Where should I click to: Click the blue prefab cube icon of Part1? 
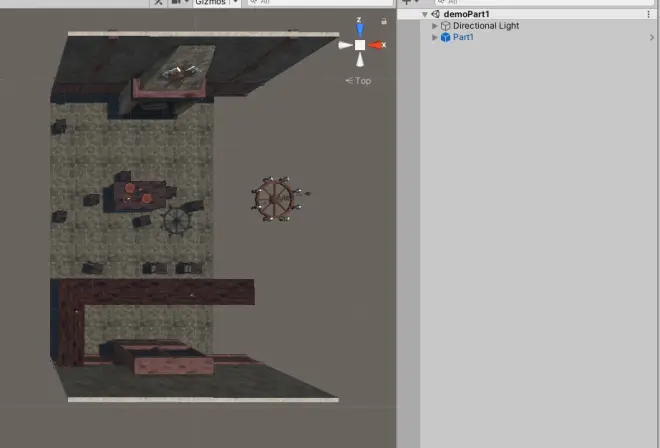[445, 37]
